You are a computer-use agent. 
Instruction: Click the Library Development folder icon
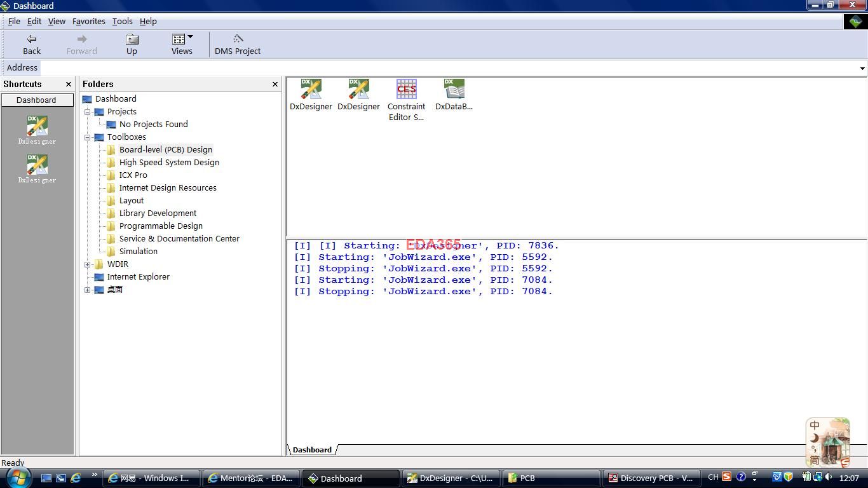[x=111, y=213]
